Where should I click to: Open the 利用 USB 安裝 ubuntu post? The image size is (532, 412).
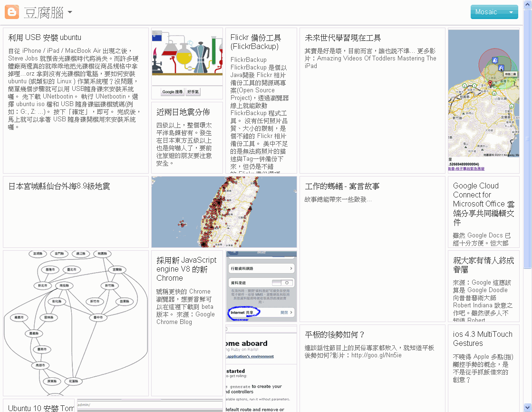click(76, 100)
